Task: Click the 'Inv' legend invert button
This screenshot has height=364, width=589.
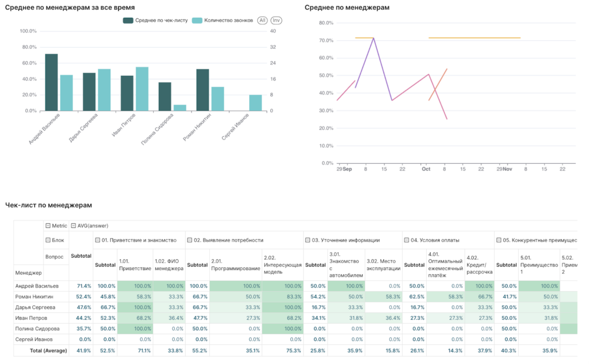Action: point(277,20)
